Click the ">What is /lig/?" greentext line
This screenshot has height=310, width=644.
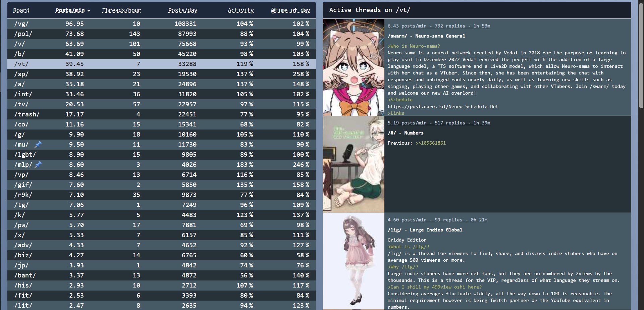[x=409, y=247]
